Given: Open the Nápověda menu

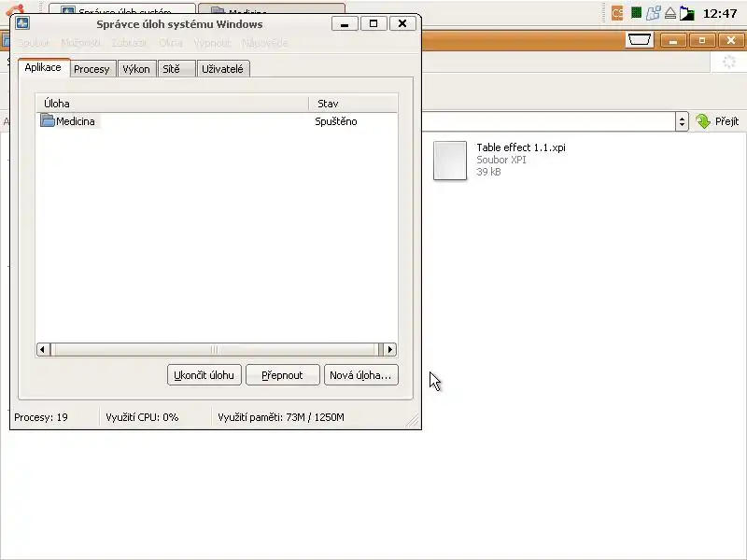Looking at the screenshot, I should 264,43.
